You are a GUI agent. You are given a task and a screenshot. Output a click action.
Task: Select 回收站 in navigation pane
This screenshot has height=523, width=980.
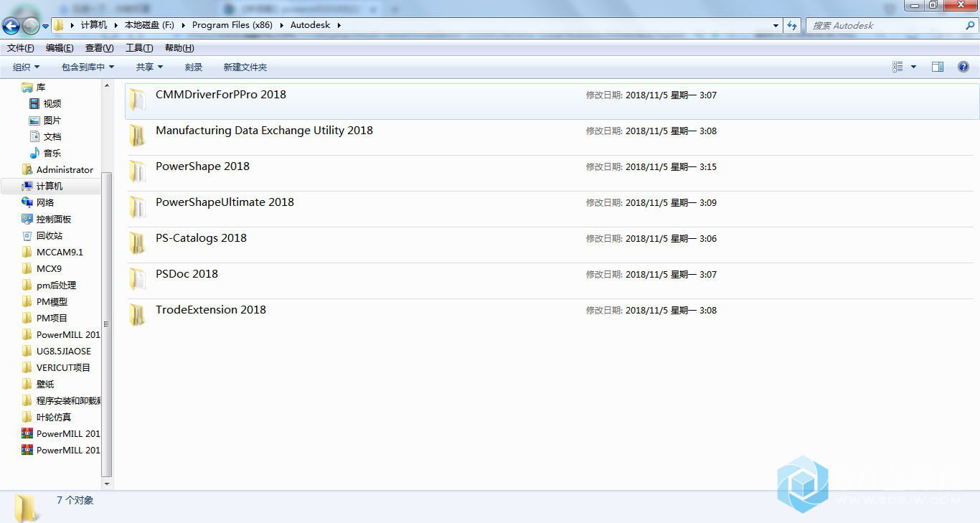point(50,235)
